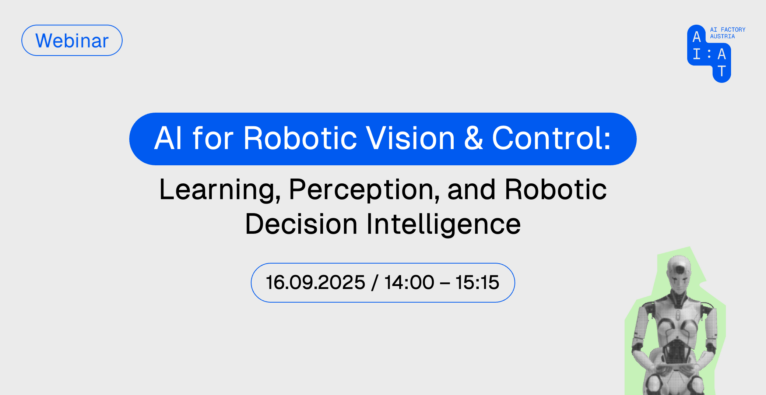Click the Decision Intelligence text line
The width and height of the screenshot is (766, 395).
pyautogui.click(x=383, y=225)
